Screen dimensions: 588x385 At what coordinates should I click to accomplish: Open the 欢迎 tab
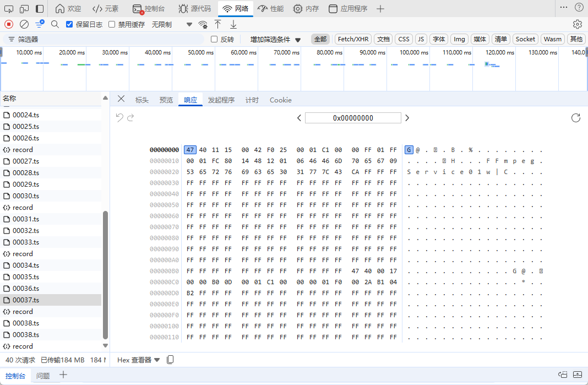coord(68,9)
